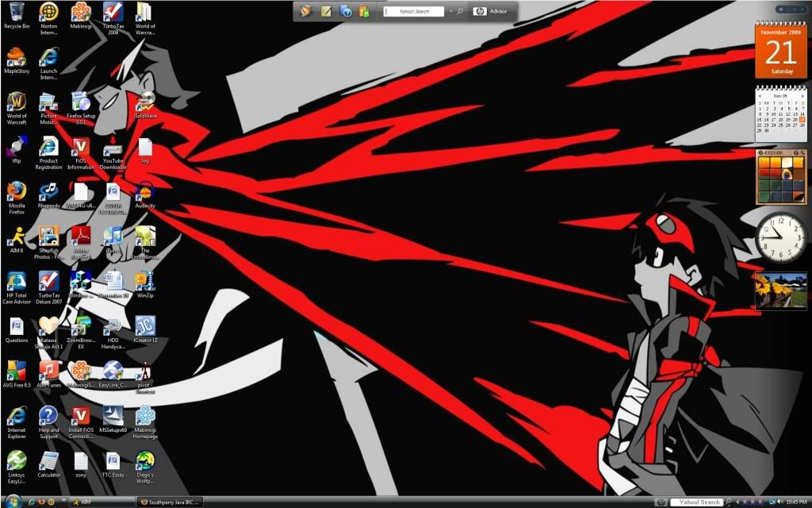Select the log text file icon
This screenshot has height=508, width=812.
[145, 150]
